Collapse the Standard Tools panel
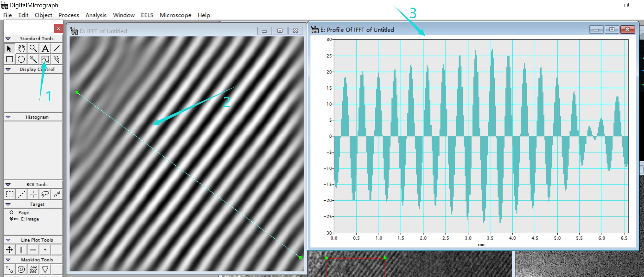This screenshot has height=277, width=644. [8, 39]
